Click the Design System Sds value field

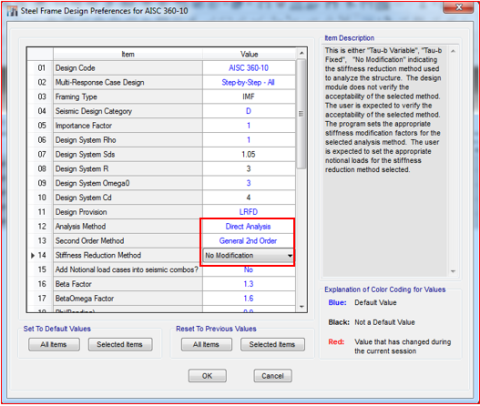[248, 155]
